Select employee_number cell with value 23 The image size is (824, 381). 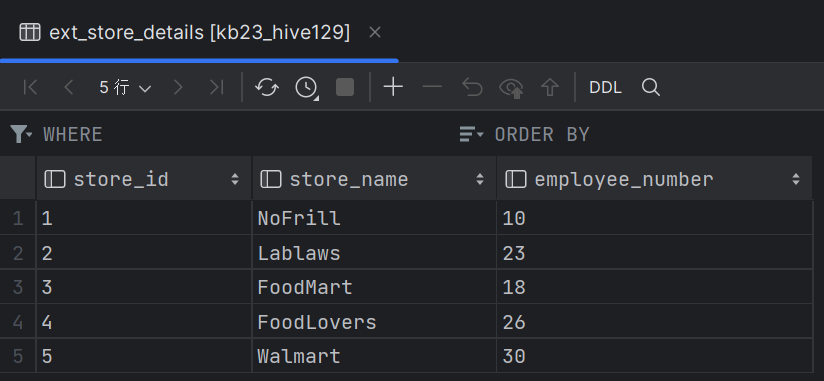click(654, 253)
